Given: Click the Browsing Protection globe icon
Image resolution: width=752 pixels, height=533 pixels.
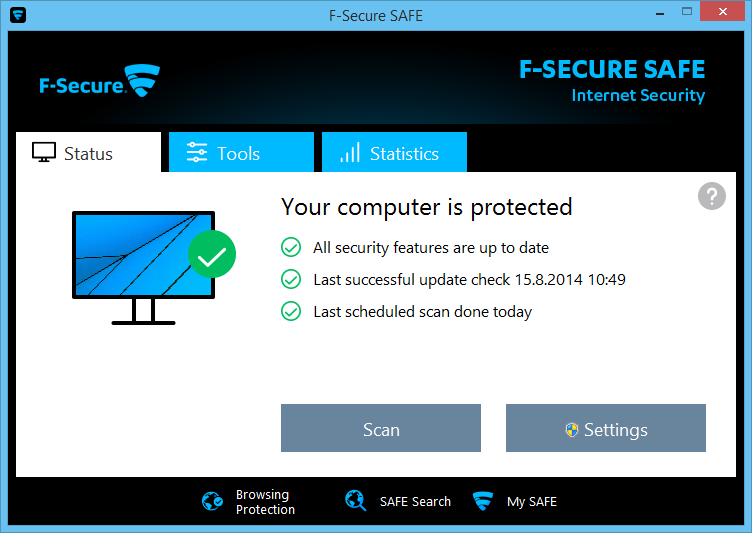Looking at the screenshot, I should (212, 502).
